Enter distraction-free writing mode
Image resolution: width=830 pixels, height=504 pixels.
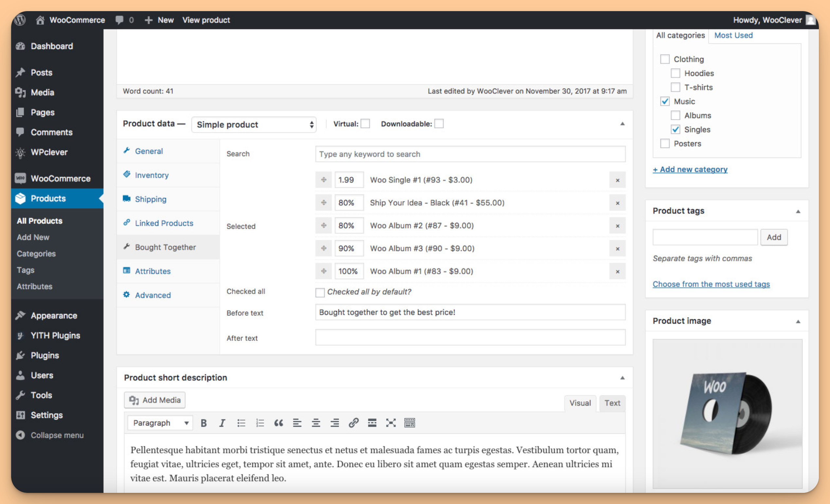390,423
